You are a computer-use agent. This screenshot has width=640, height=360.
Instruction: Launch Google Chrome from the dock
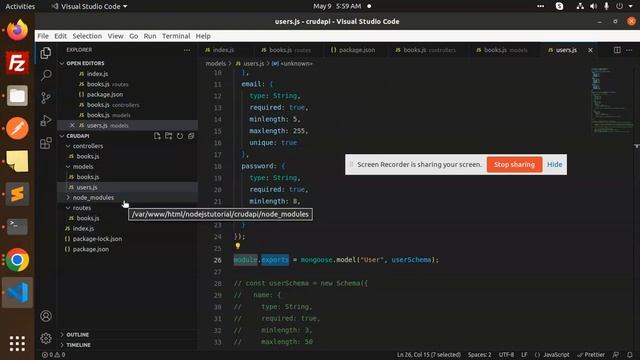click(x=17, y=260)
